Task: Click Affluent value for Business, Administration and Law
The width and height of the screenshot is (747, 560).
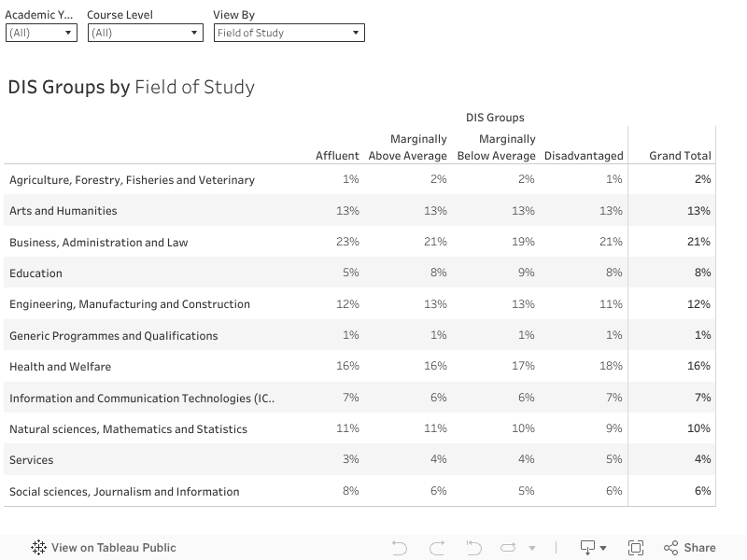Action: [x=347, y=242]
